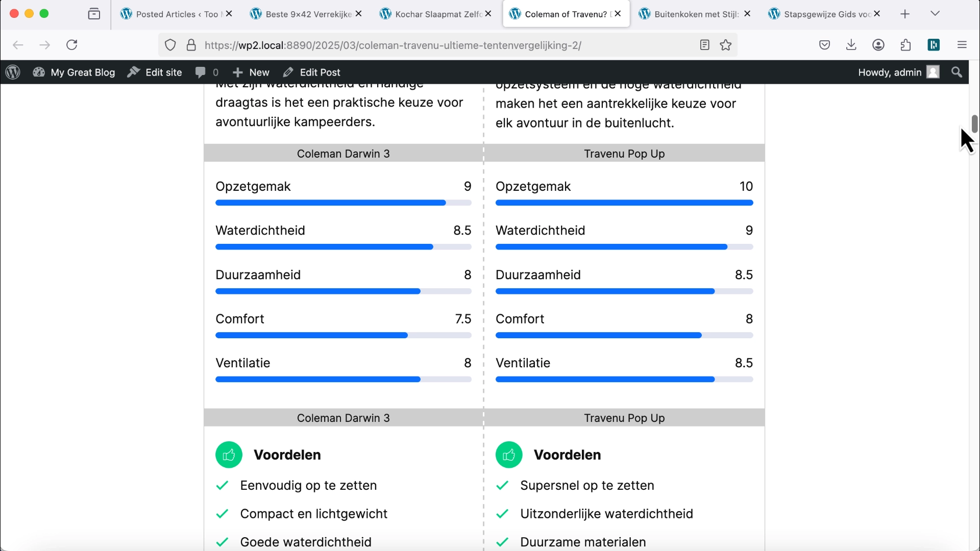The image size is (980, 551).
Task: Expand the list all tabs chevron
Action: pos(935,14)
